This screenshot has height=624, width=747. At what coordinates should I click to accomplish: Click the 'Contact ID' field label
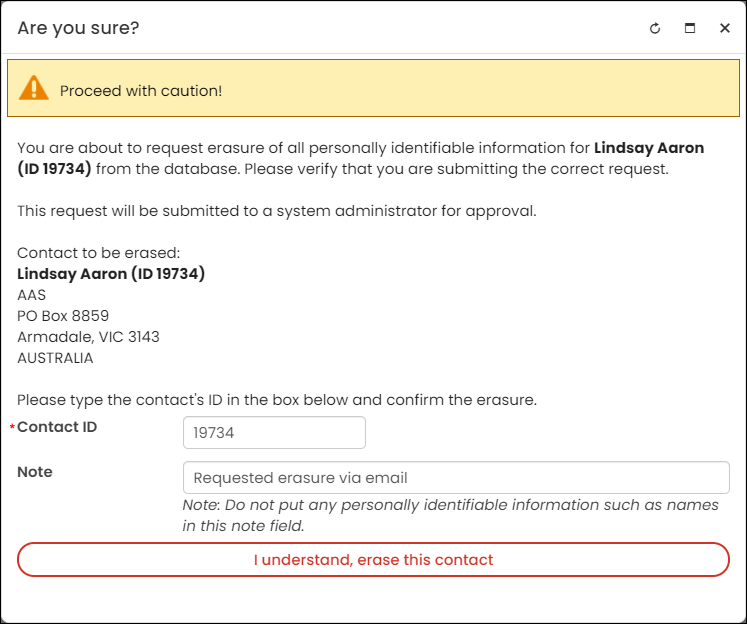pyautogui.click(x=57, y=427)
